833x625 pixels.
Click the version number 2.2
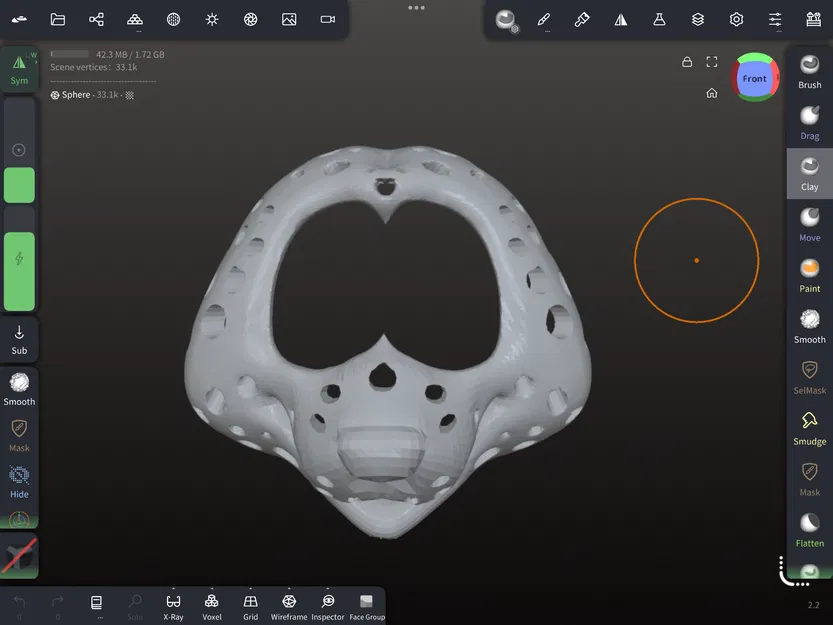[x=813, y=605]
